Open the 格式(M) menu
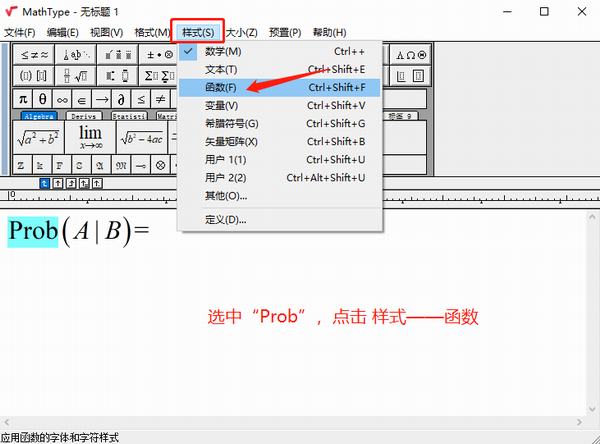Screen dimensions: 600x444 click(x=152, y=33)
